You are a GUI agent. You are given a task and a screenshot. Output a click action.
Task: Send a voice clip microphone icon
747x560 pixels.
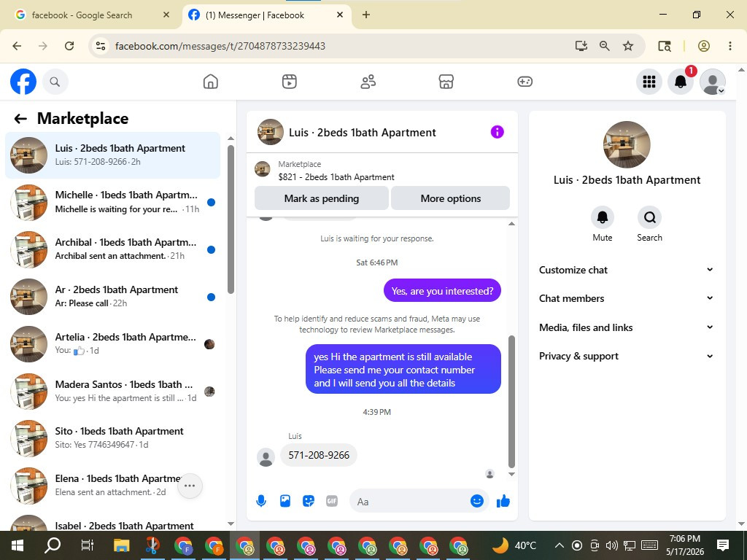[261, 501]
